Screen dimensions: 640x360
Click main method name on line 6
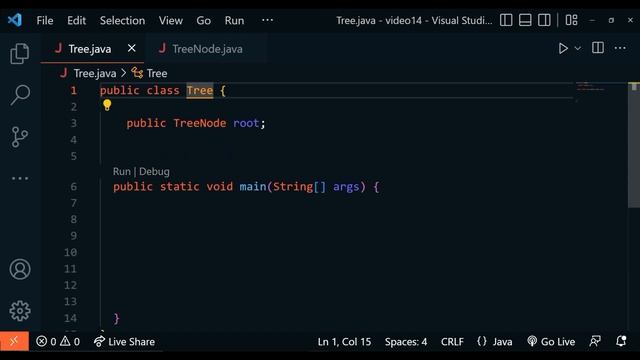(253, 187)
